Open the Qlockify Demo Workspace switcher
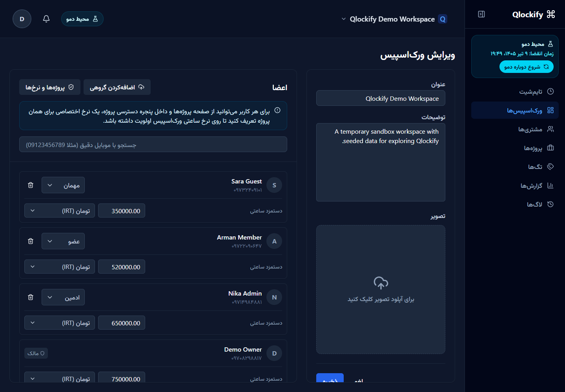The width and height of the screenshot is (565, 392). (x=394, y=19)
